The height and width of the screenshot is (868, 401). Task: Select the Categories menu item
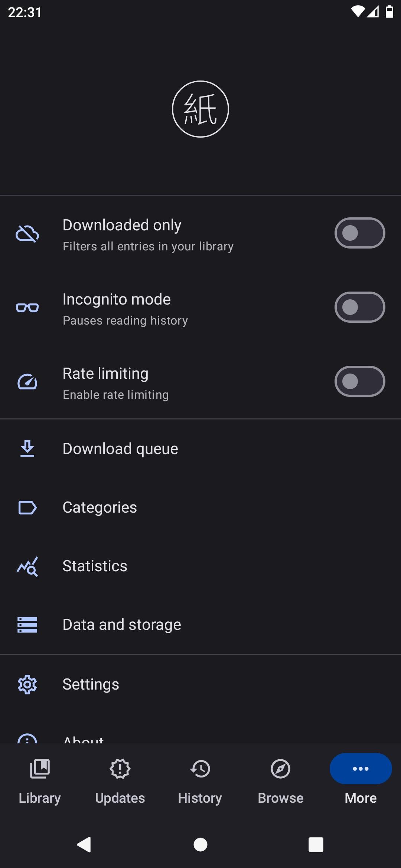(x=100, y=507)
